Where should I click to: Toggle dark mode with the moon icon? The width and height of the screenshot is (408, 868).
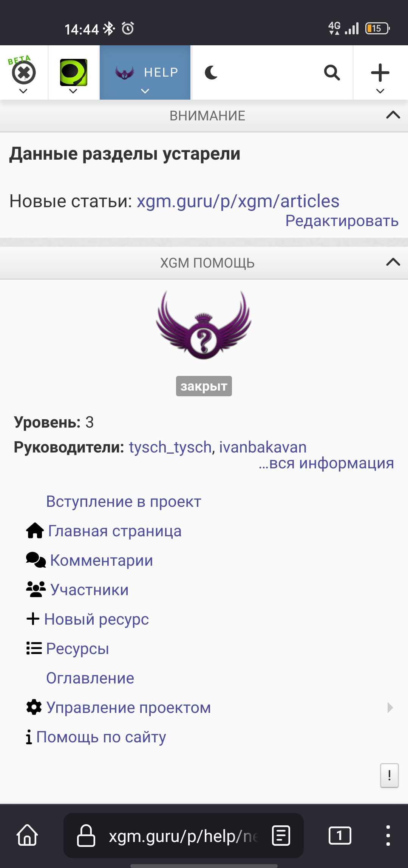(211, 72)
